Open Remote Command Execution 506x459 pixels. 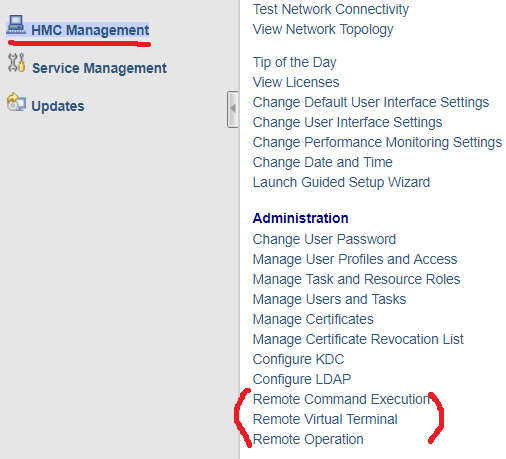pyautogui.click(x=342, y=399)
